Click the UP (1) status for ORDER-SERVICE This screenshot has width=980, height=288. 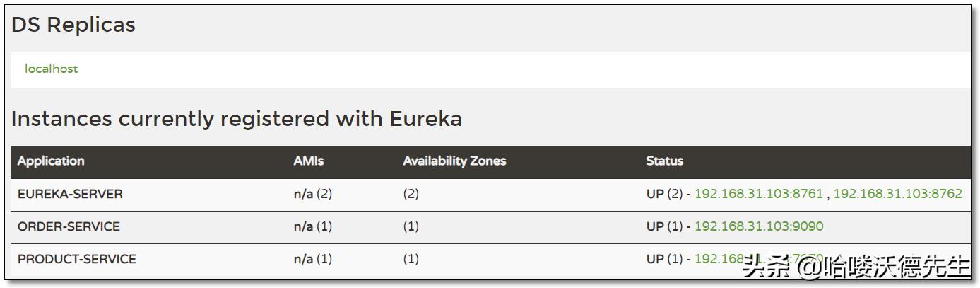664,226
